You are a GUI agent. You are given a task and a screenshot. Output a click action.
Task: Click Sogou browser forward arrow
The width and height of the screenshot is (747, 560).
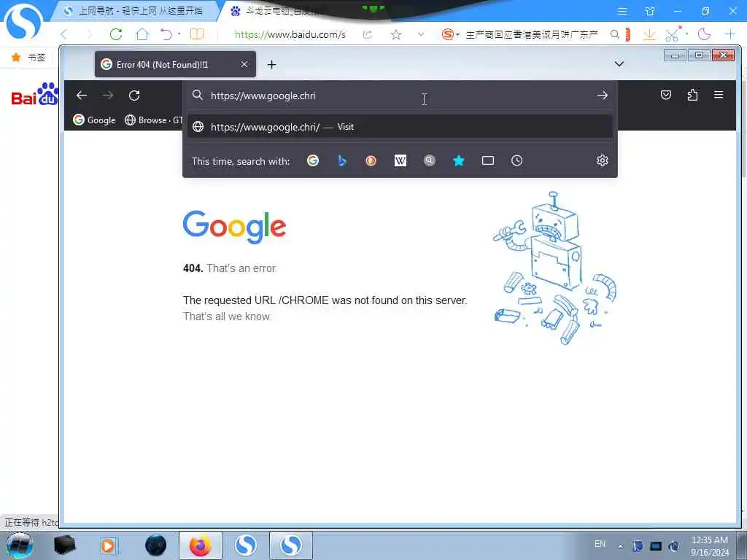89,34
